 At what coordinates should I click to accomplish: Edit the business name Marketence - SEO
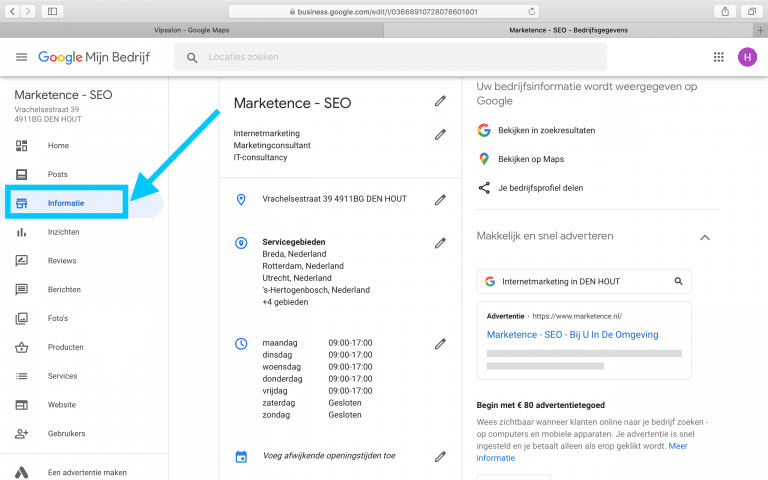[x=440, y=101]
